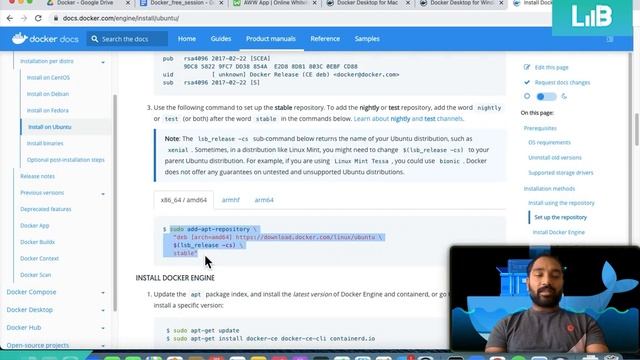The width and height of the screenshot is (640, 360).
Task: Open Docker App in the sidebar
Action: (x=35, y=225)
